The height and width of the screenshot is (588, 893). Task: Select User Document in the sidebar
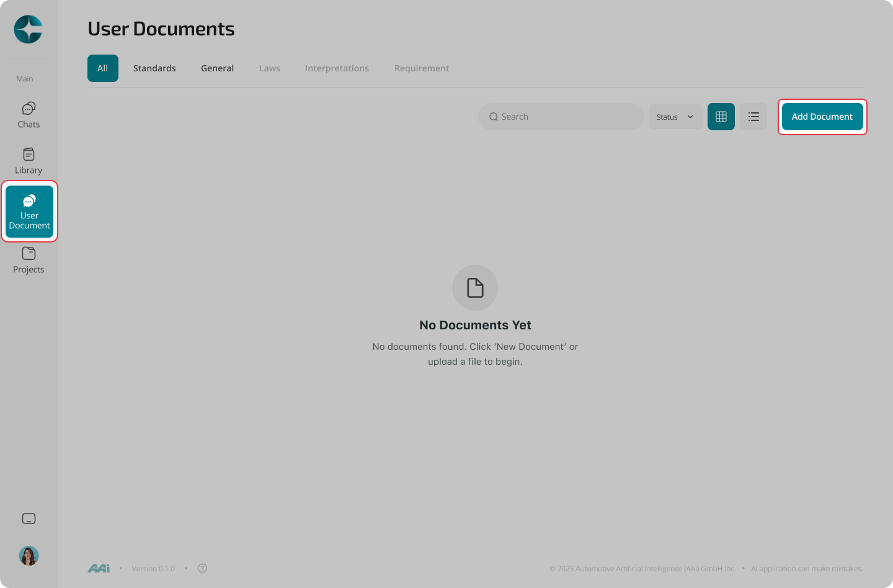29,212
